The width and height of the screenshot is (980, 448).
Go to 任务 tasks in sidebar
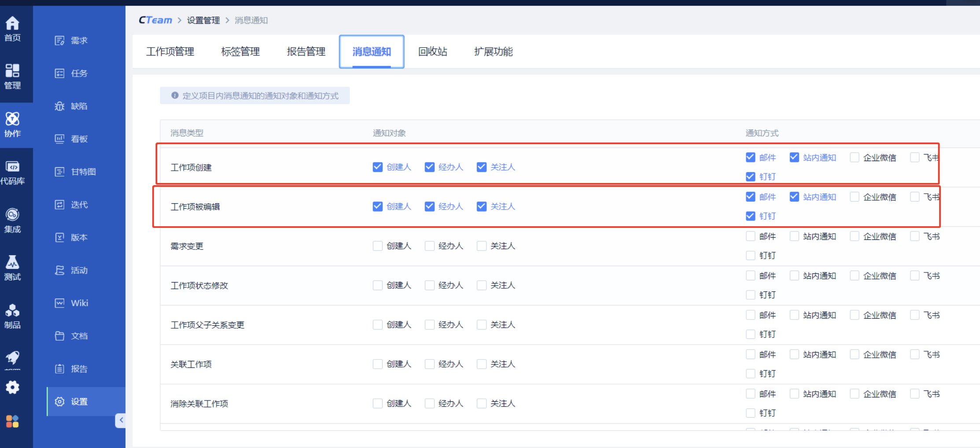click(x=71, y=73)
